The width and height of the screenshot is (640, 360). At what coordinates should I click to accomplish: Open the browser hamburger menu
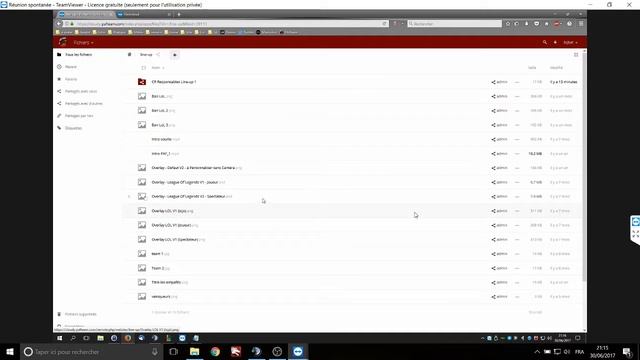(x=581, y=24)
